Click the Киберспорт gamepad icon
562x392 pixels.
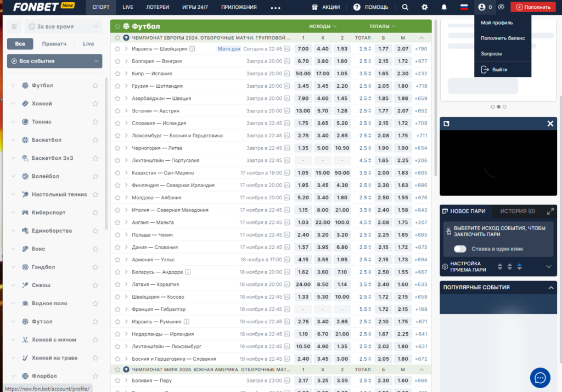25,212
